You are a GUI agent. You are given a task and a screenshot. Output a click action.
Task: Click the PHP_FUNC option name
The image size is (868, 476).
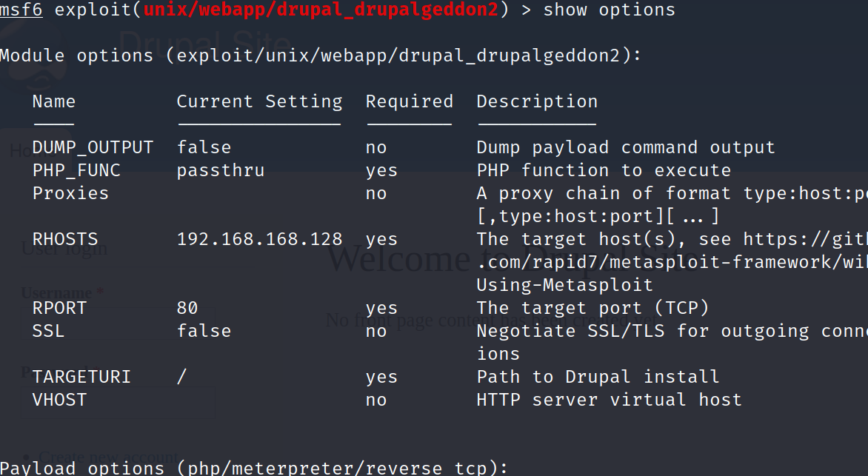(76, 171)
